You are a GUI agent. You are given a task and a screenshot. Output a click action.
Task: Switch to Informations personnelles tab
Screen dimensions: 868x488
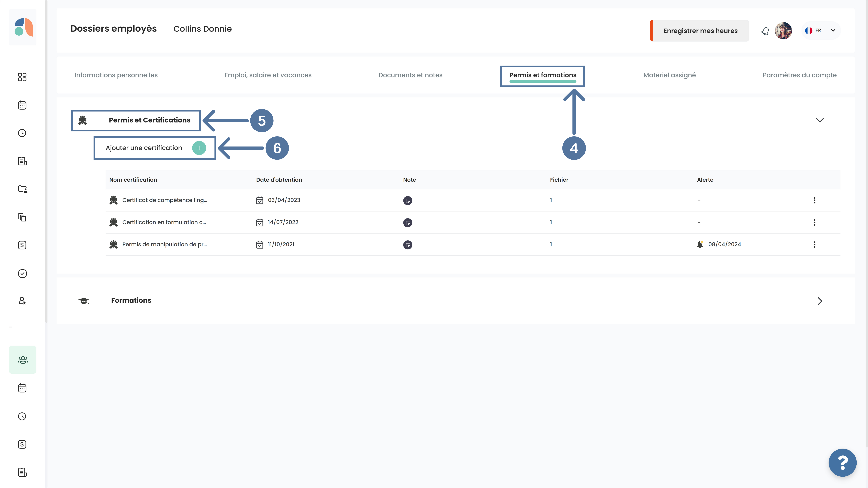pos(116,75)
